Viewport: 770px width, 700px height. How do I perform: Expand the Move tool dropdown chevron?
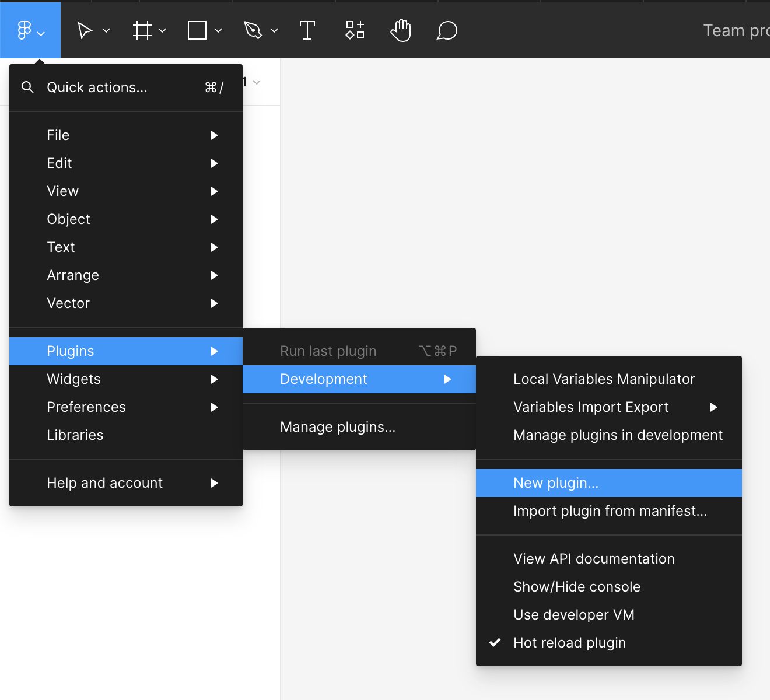click(106, 30)
